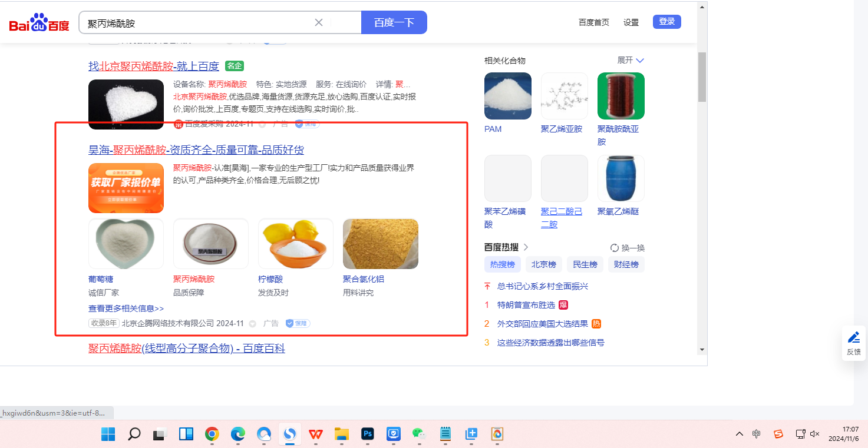Open Photoshop from the taskbar
Image resolution: width=868 pixels, height=448 pixels.
(x=368, y=434)
